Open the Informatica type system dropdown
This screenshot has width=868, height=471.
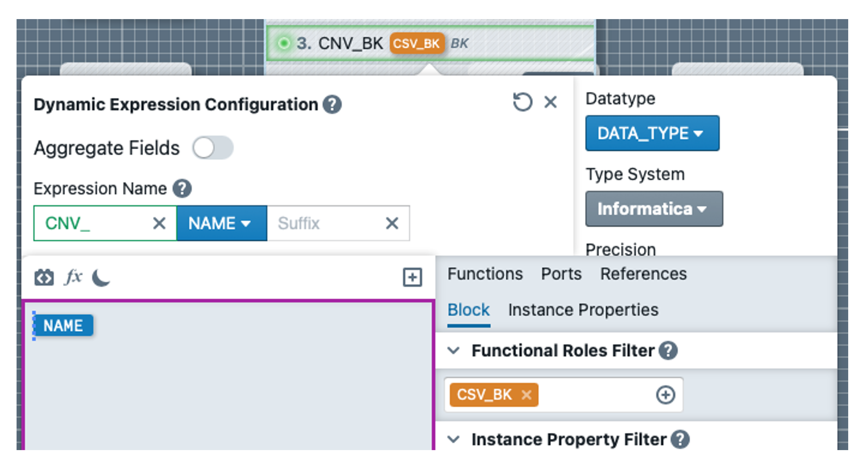pos(653,209)
